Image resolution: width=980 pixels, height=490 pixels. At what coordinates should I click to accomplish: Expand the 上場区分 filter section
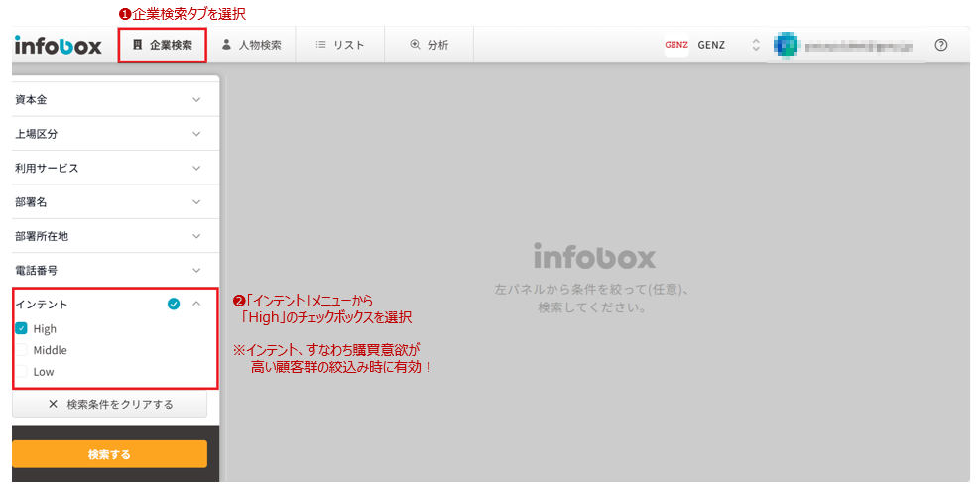pyautogui.click(x=116, y=134)
